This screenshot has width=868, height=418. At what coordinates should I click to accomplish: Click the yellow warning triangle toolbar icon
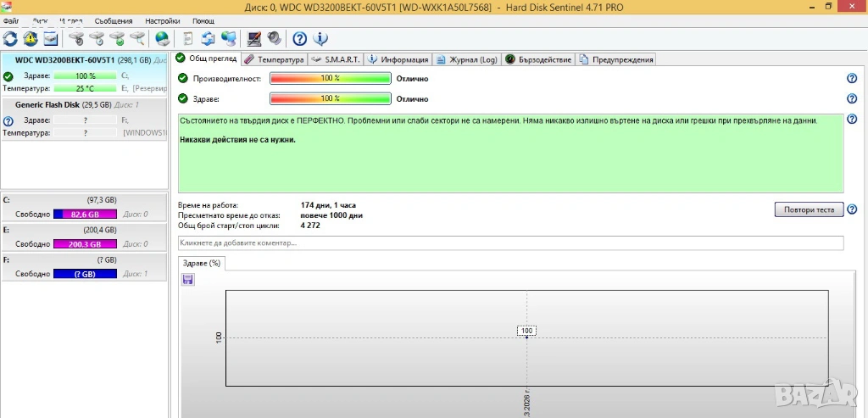click(31, 38)
